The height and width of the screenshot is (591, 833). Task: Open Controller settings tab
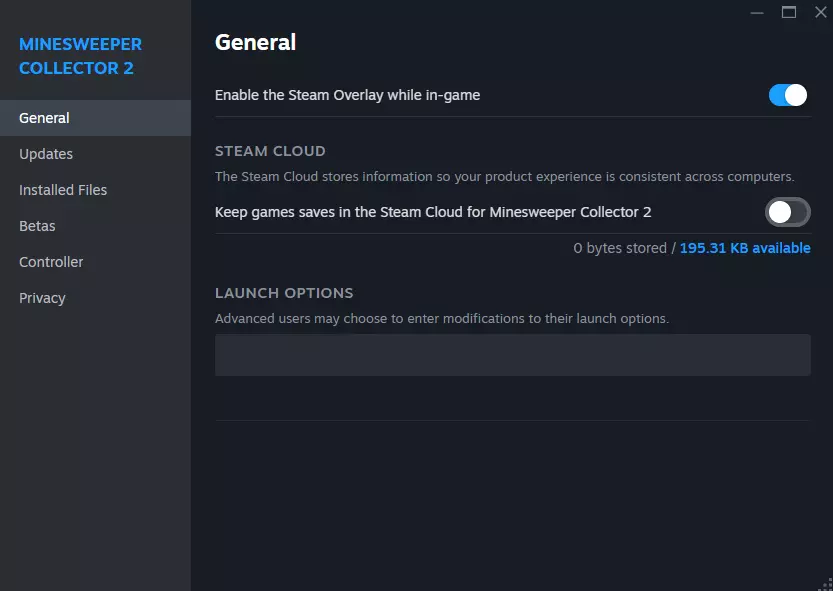pyautogui.click(x=51, y=262)
